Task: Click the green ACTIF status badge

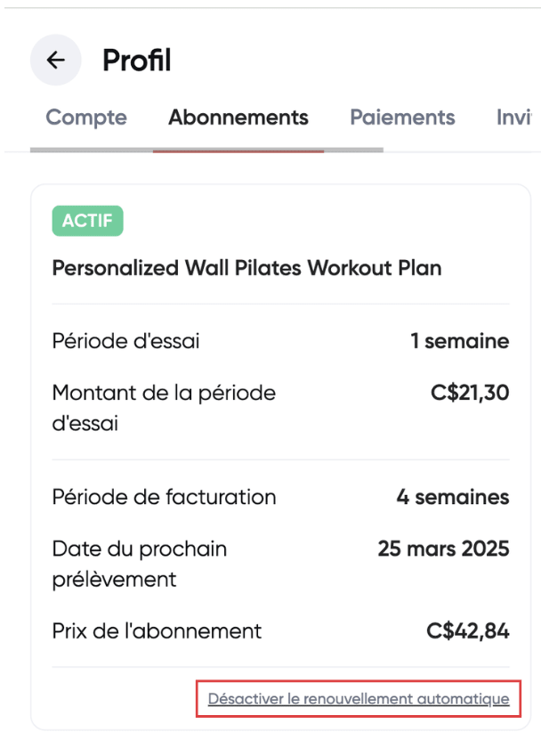Action: [x=87, y=221]
